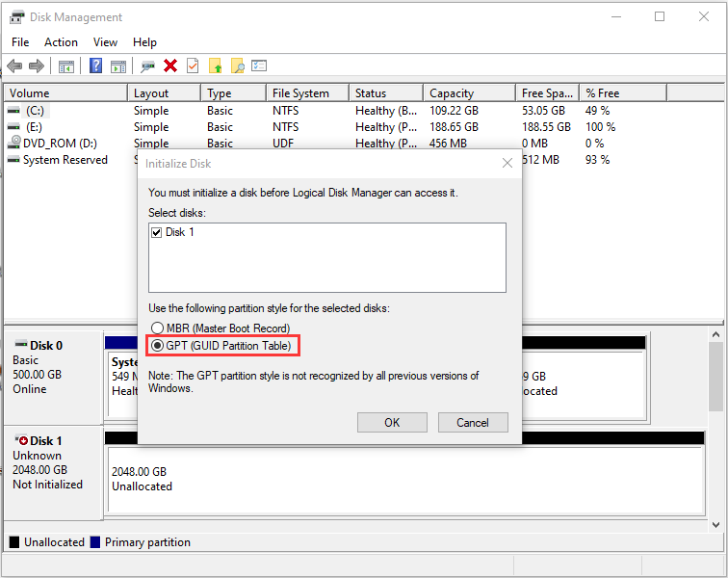The image size is (728, 578).
Task: Click the (E:) volume drive icon
Action: tap(13, 127)
